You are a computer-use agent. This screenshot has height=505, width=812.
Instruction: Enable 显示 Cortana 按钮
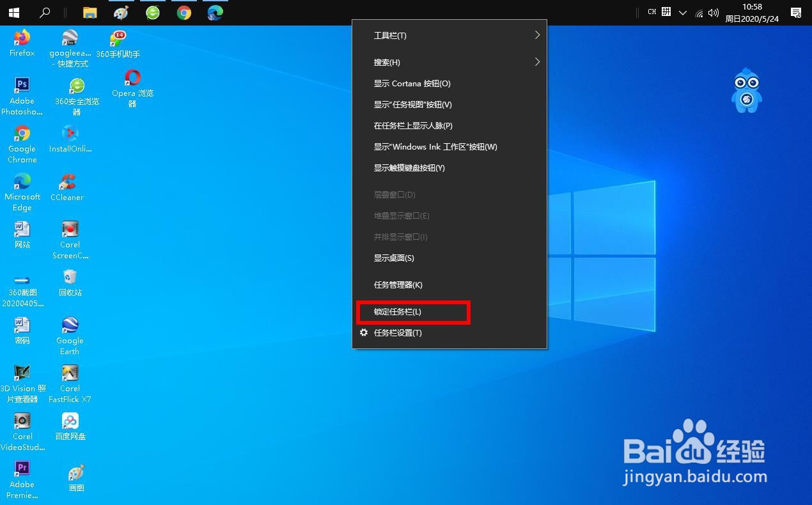(x=412, y=83)
